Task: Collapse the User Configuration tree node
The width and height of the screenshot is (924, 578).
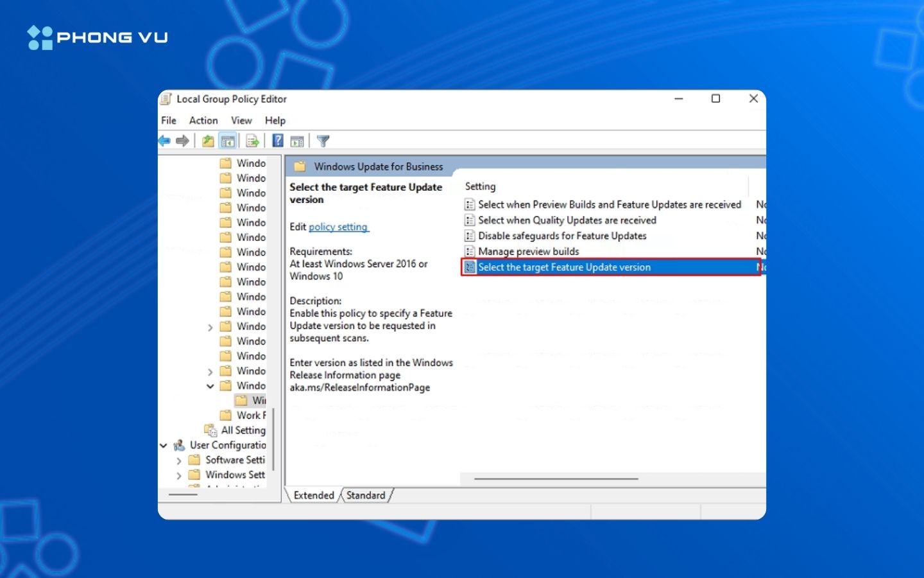Action: pos(164,445)
